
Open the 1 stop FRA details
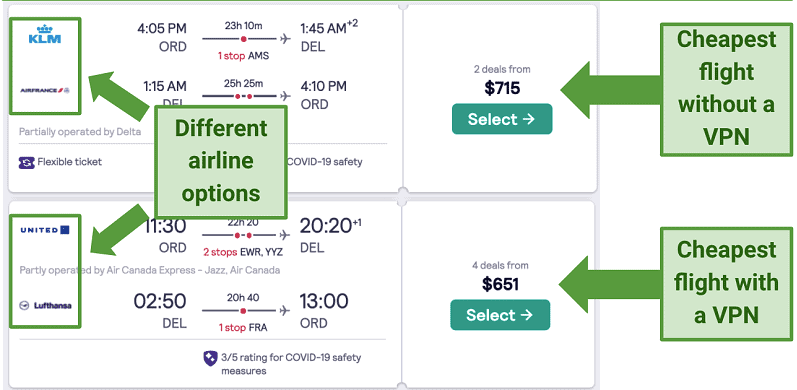pos(243,328)
